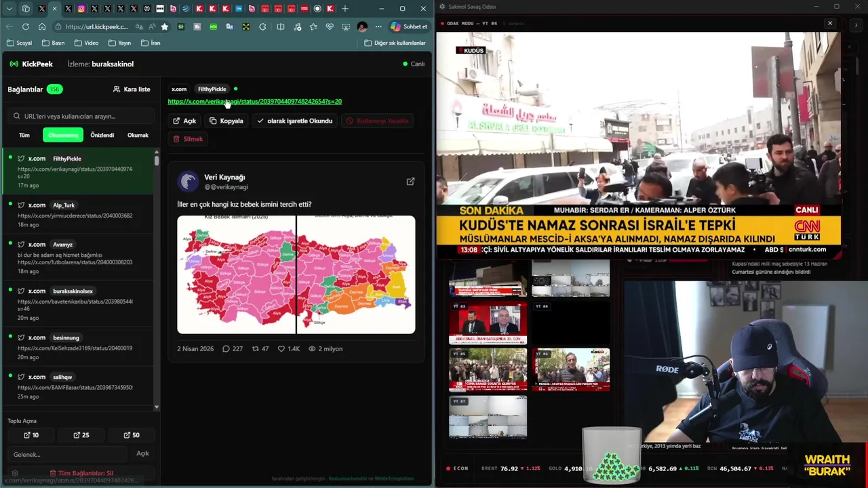The width and height of the screenshot is (868, 488).
Task: Focus the Gelenek custom count field
Action: point(68,454)
